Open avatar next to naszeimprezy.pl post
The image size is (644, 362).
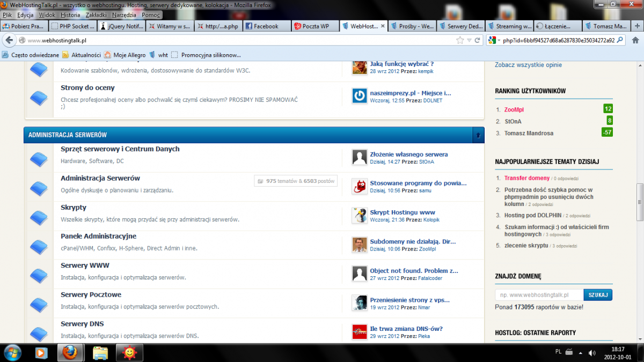(360, 96)
